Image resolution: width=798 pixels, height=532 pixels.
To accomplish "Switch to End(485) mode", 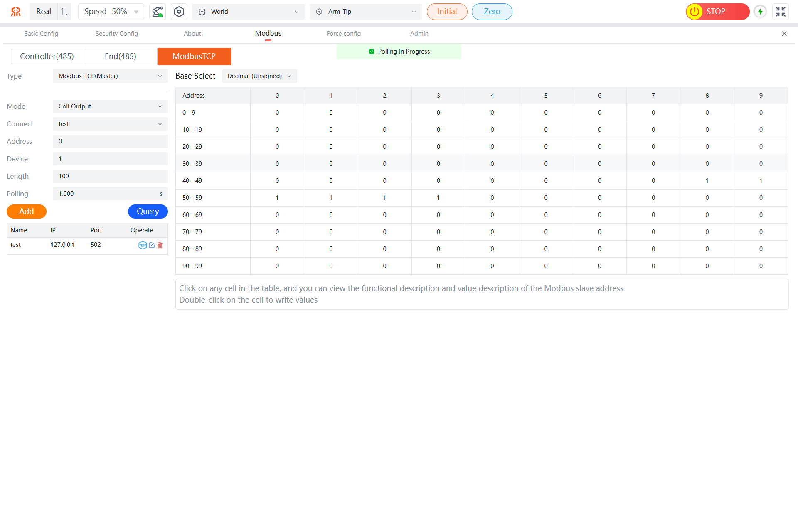I will (x=121, y=56).
